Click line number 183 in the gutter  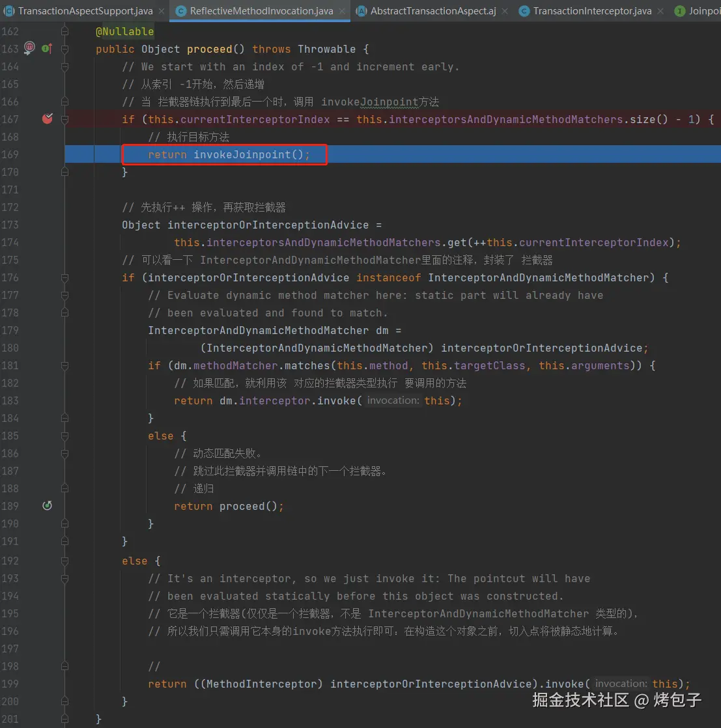click(x=10, y=400)
